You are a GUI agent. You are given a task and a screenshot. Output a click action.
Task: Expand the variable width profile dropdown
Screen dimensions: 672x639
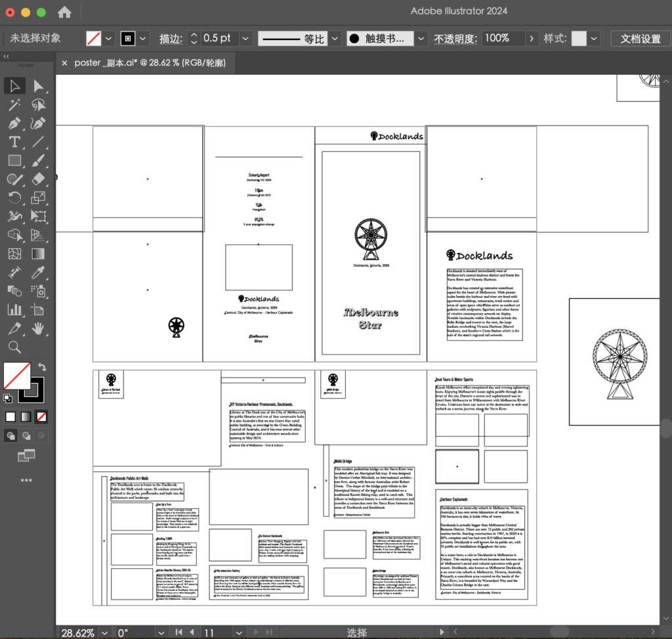click(x=335, y=39)
